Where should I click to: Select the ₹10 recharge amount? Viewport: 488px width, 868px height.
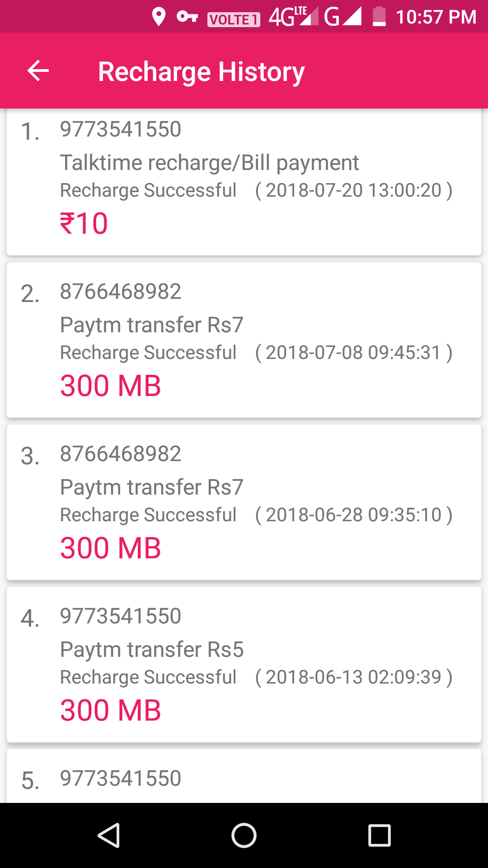pos(84,223)
